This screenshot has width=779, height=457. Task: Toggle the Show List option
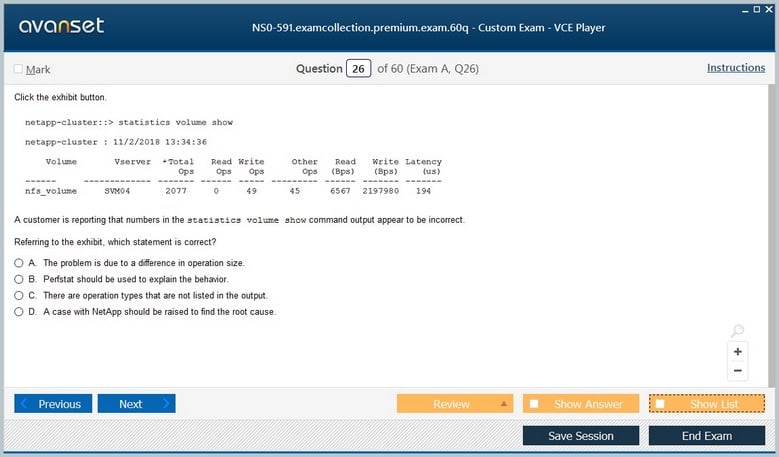pyautogui.click(x=660, y=404)
